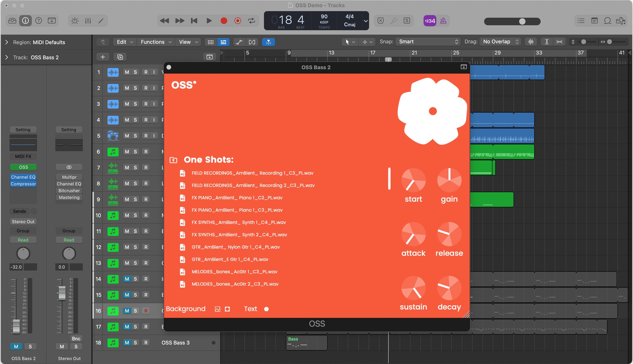Open the Bitcrusher plug-in on Stereo Out
The width and height of the screenshot is (633, 364).
69,191
